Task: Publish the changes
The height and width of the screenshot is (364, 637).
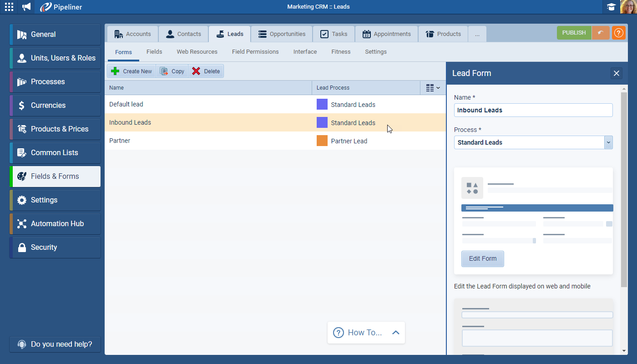Action: (574, 33)
